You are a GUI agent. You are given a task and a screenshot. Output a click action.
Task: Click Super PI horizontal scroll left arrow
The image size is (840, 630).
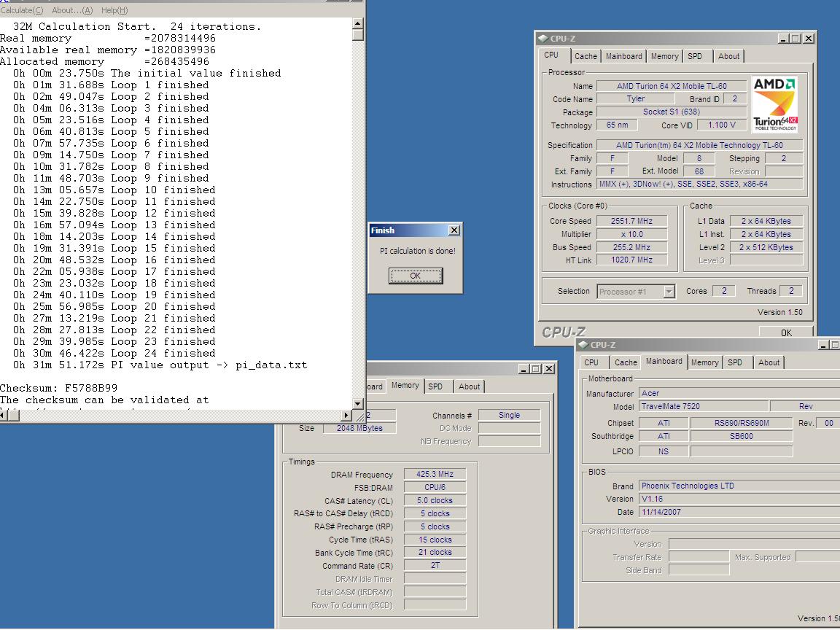(x=3, y=415)
